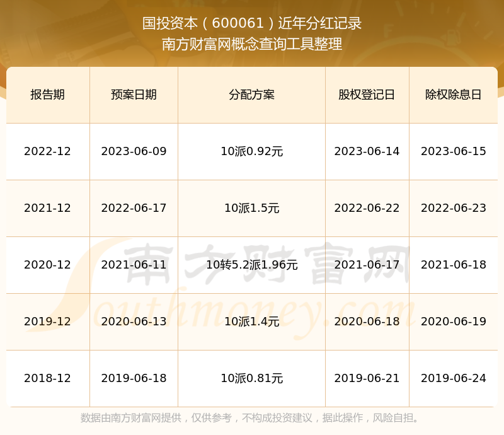Click the proposal date 2019-06-18
The width and height of the screenshot is (504, 435).
pyautogui.click(x=134, y=378)
